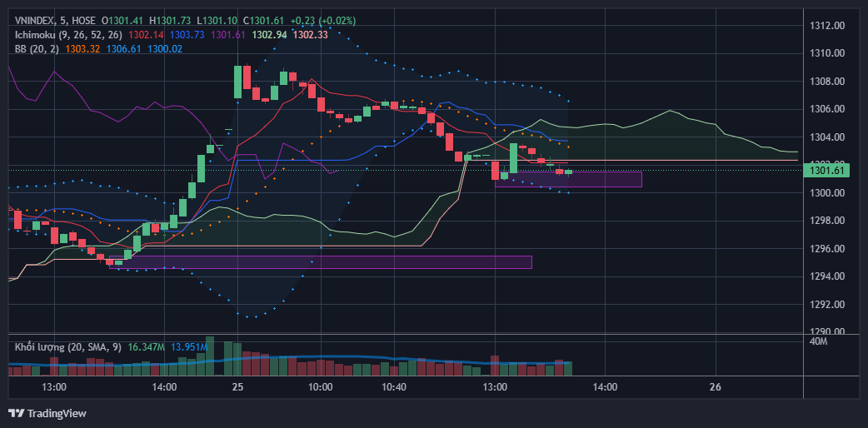Click the Ichimoku lead value 1302.33
The image size is (868, 428).
click(310, 34)
